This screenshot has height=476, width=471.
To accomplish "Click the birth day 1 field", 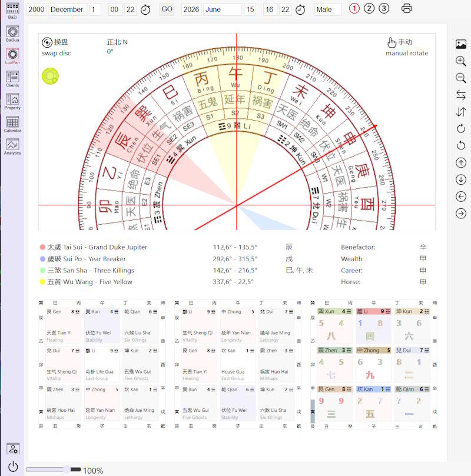I will click(95, 10).
